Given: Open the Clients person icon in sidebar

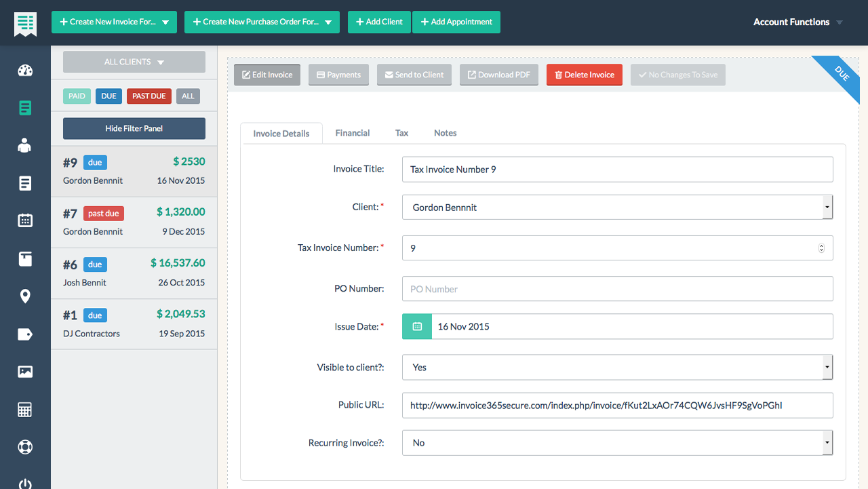Looking at the screenshot, I should [24, 145].
